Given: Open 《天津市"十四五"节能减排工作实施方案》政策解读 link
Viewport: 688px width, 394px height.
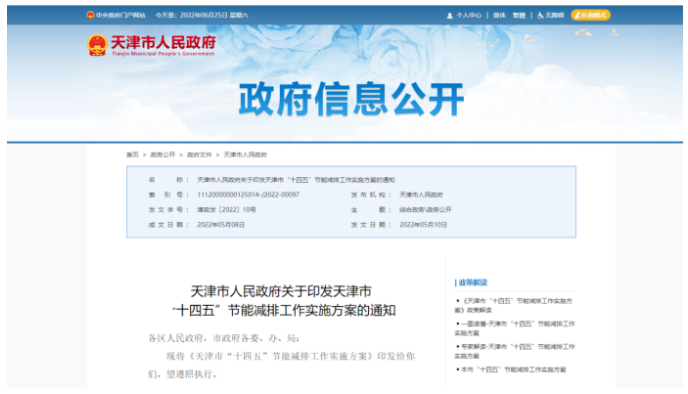Looking at the screenshot, I should pyautogui.click(x=513, y=305).
